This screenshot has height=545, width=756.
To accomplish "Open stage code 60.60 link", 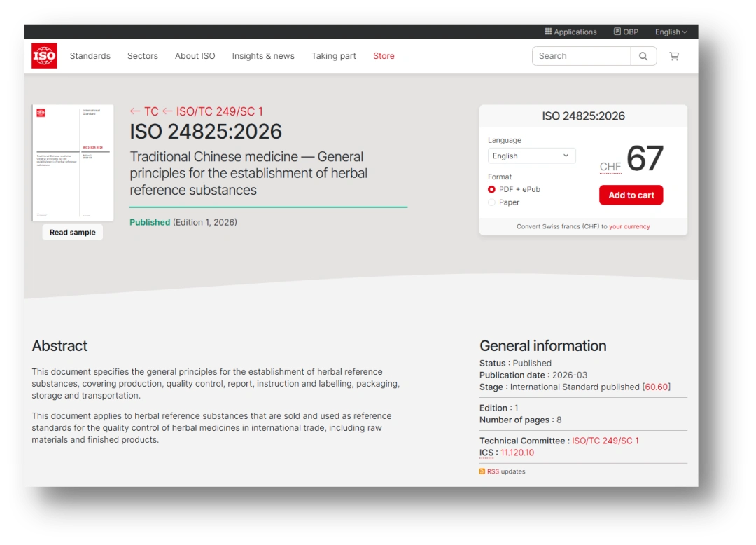I will 657,387.
